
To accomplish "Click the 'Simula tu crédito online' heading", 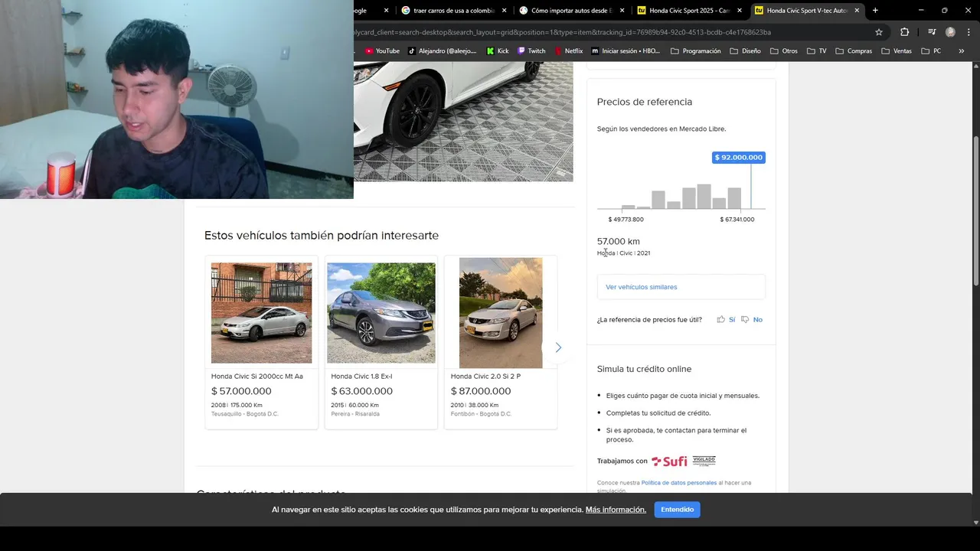I will [x=644, y=369].
